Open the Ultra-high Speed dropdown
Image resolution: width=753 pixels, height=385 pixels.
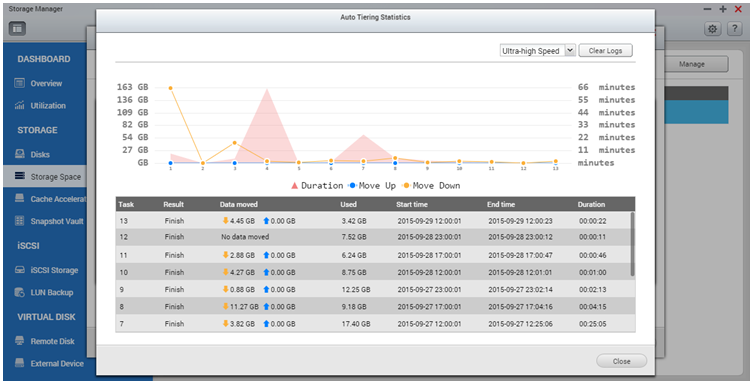click(537, 50)
